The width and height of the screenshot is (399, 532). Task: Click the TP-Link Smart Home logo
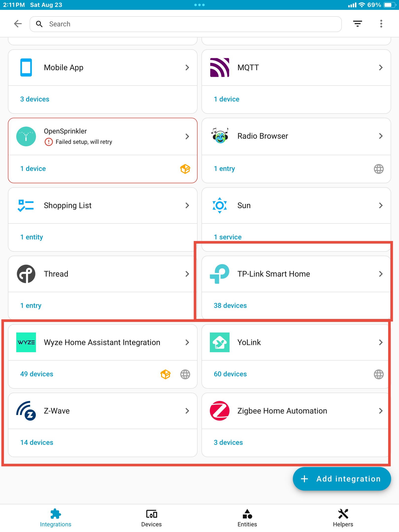(x=219, y=274)
